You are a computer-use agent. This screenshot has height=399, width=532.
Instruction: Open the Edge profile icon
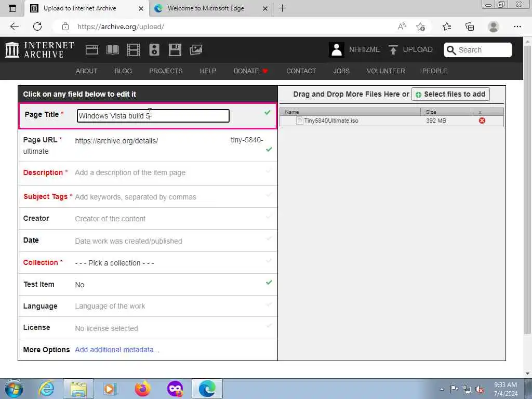494,26
